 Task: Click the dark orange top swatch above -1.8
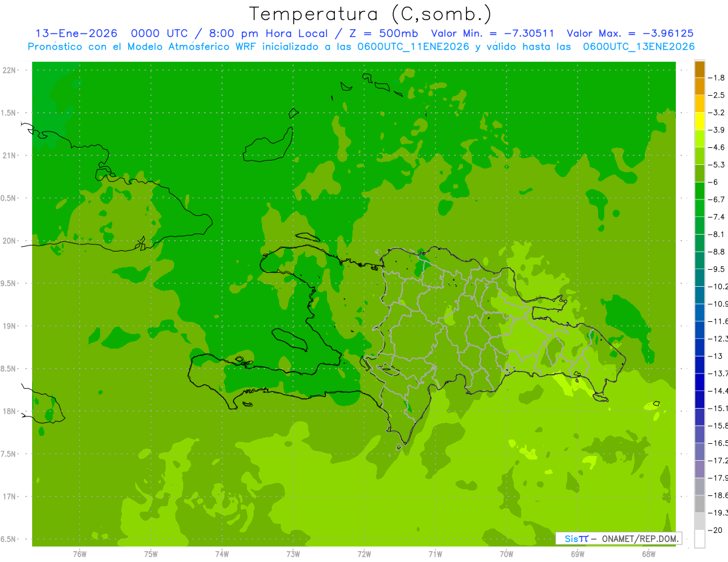699,69
